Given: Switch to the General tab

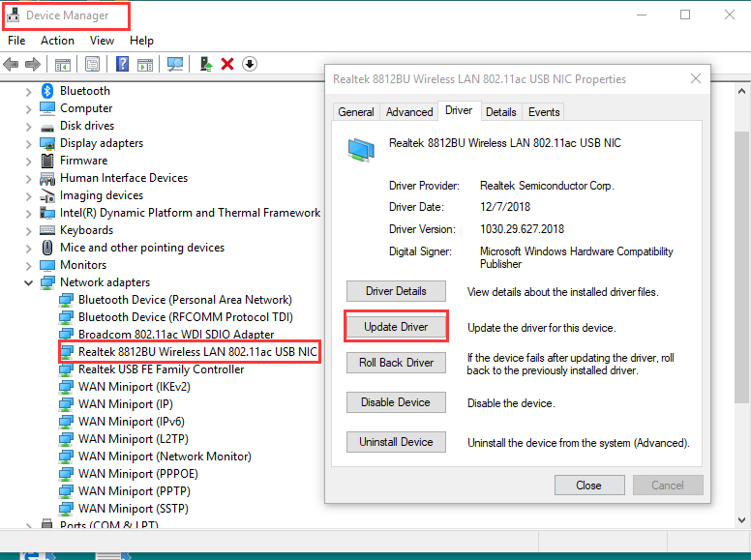Looking at the screenshot, I should click(356, 111).
